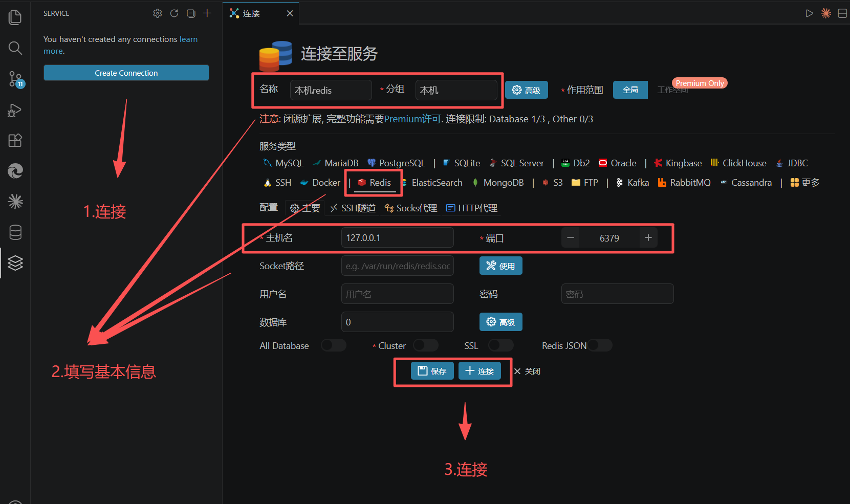Select the Redis service type

pos(375,183)
